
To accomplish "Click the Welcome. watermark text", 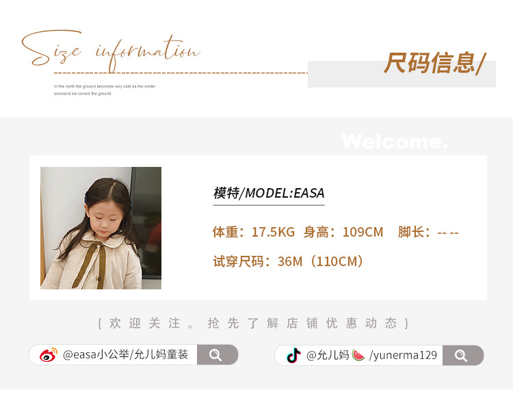I will coord(395,142).
